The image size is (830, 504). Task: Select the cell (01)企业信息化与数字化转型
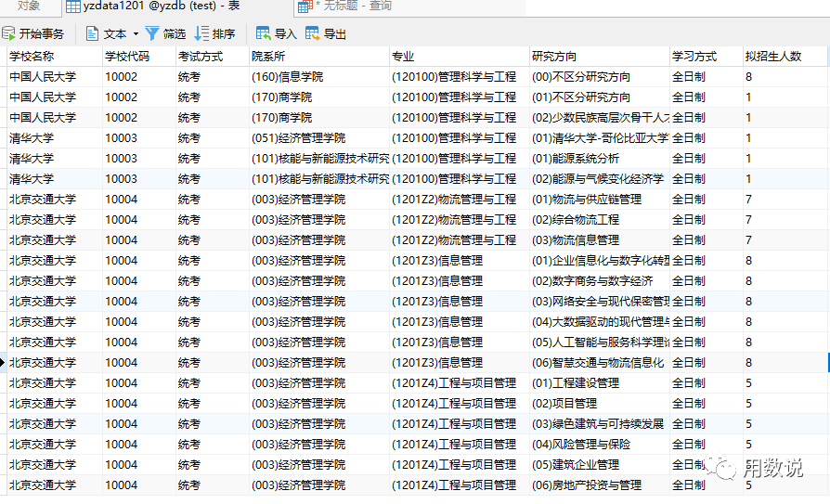[x=600, y=261]
